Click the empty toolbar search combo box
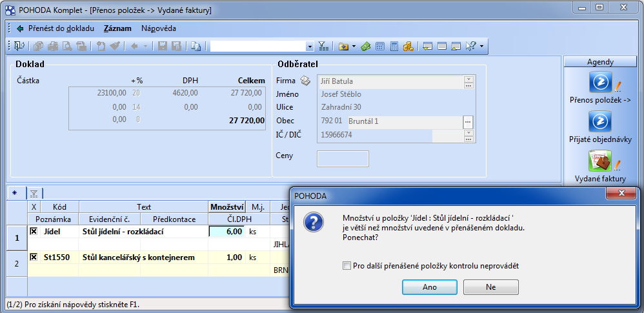The width and height of the screenshot is (644, 313). point(258,46)
